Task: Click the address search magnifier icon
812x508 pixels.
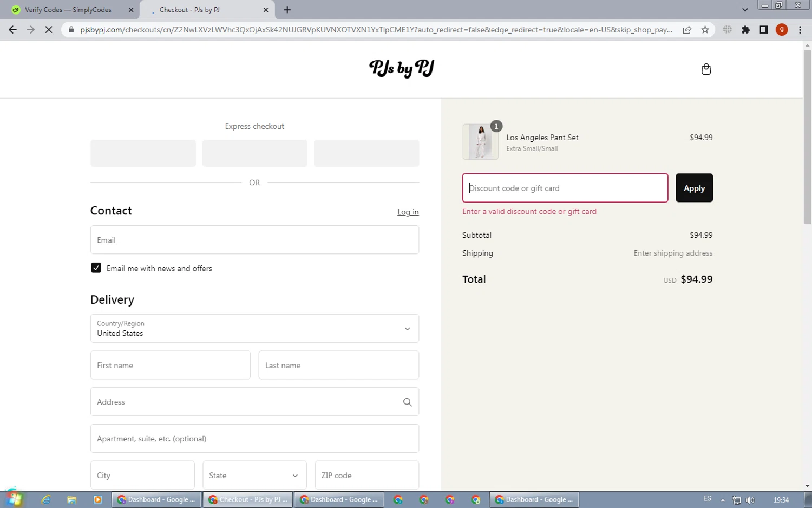Action: coord(407,402)
